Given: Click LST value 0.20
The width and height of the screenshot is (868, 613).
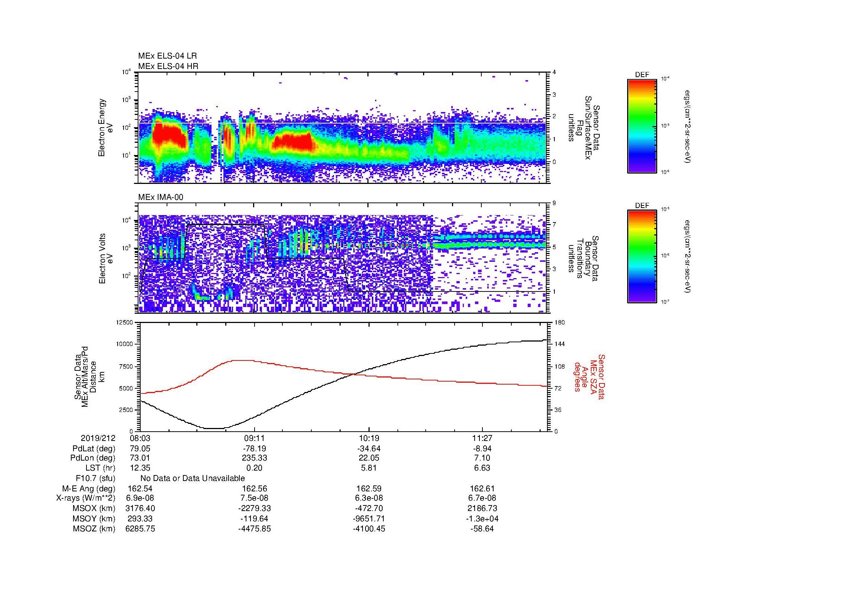Looking at the screenshot, I should [254, 468].
